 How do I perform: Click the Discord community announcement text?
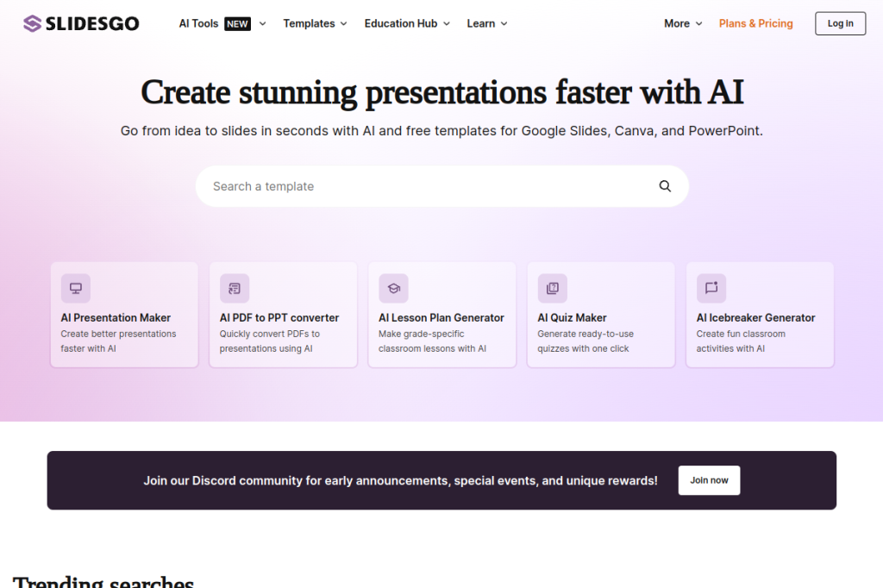(x=400, y=480)
